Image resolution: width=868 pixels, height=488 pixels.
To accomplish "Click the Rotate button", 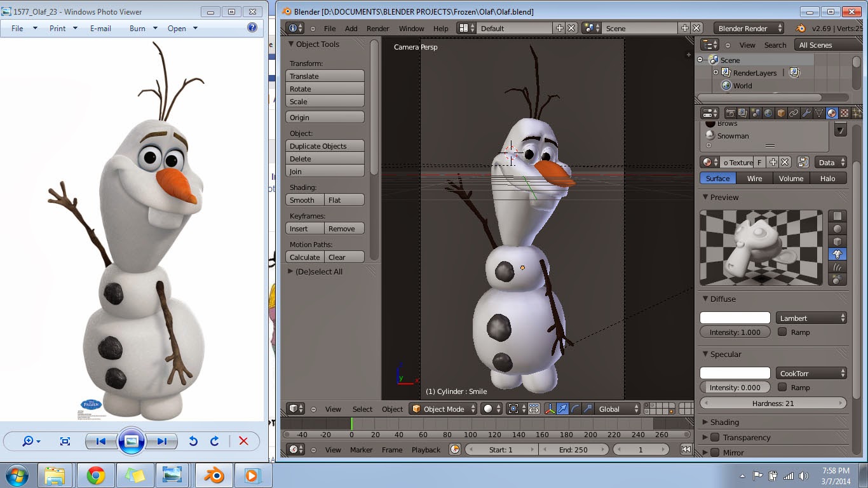I will point(325,88).
